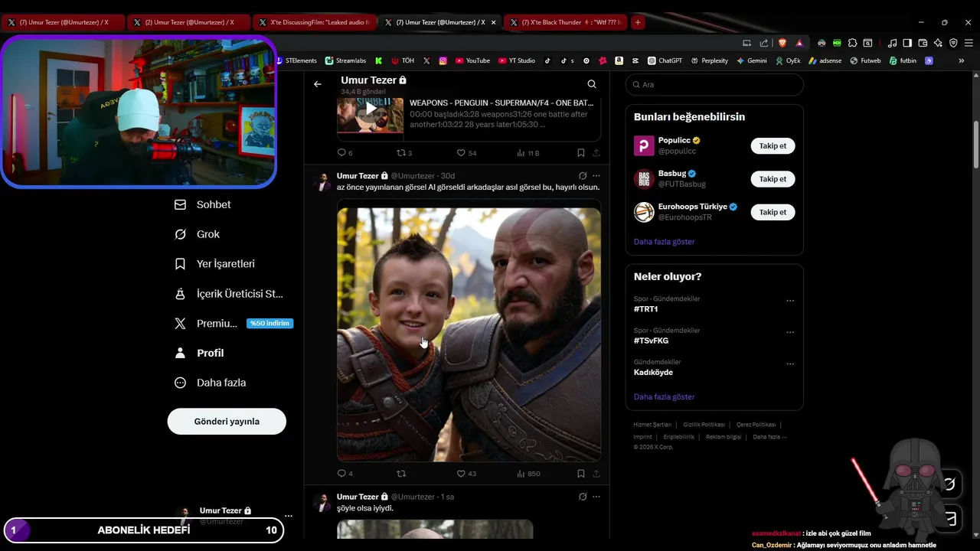
Task: Share the Kratos image post
Action: pos(596,474)
